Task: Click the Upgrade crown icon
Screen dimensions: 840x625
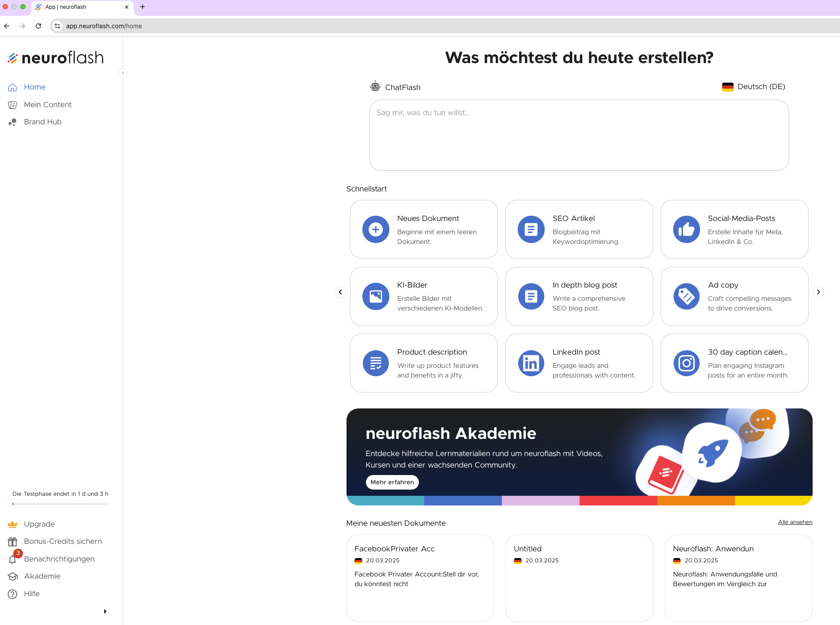Action: (x=12, y=524)
